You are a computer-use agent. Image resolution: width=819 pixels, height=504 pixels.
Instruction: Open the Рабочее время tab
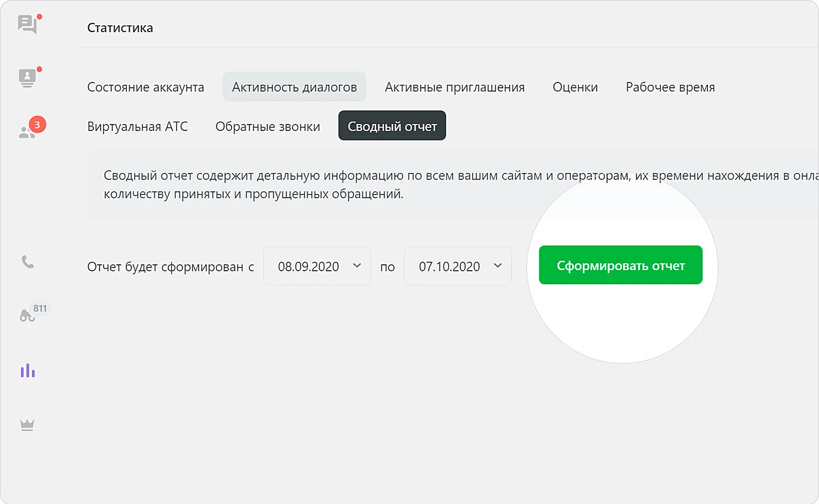click(x=670, y=87)
